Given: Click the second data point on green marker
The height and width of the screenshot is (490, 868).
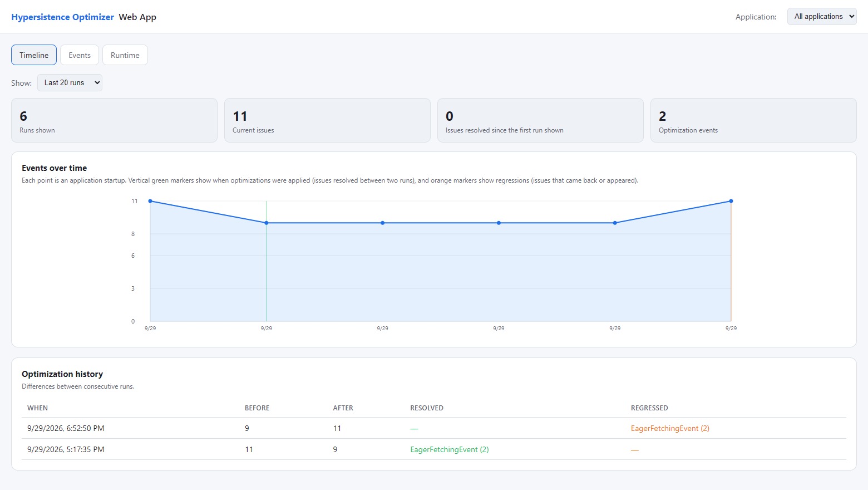Looking at the screenshot, I should click(x=267, y=223).
